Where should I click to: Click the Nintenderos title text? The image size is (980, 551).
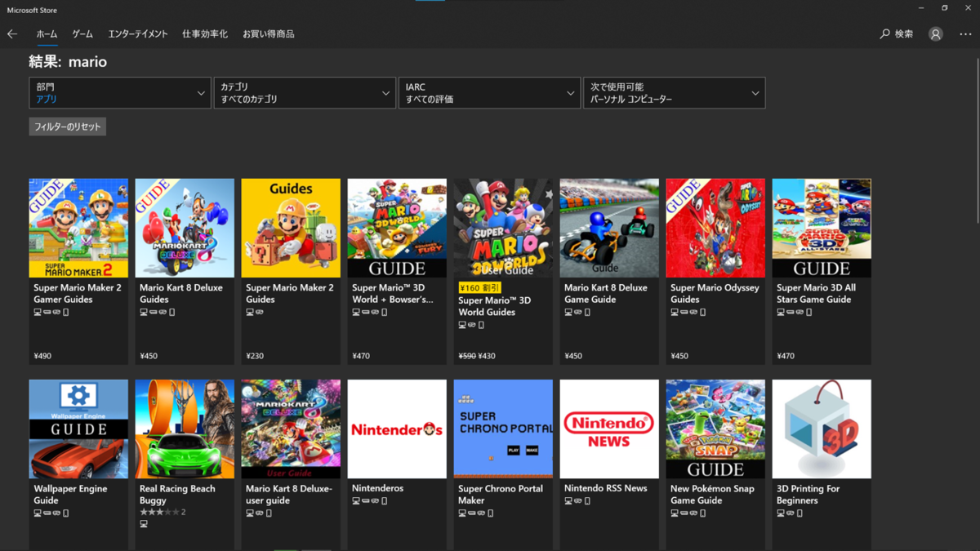377,488
